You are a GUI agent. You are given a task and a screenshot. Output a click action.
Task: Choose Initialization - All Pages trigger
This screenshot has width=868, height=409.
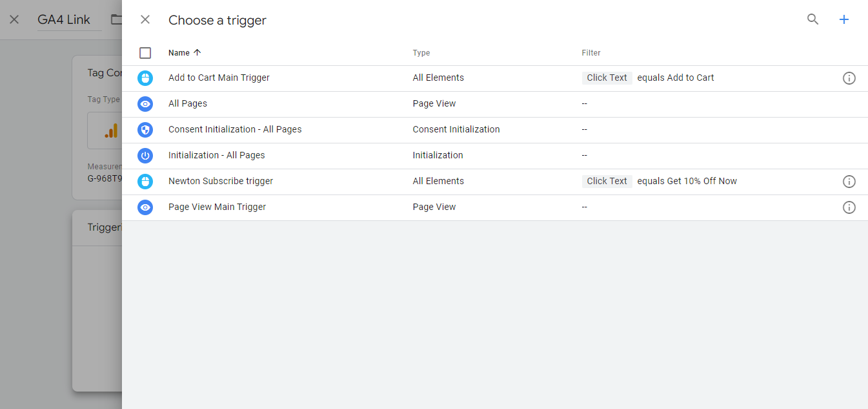[216, 155]
